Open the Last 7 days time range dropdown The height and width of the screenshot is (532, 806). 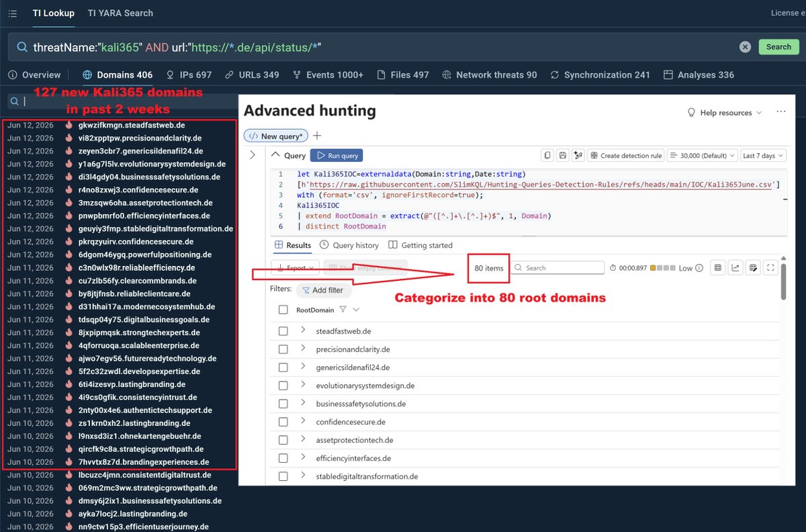(x=763, y=155)
